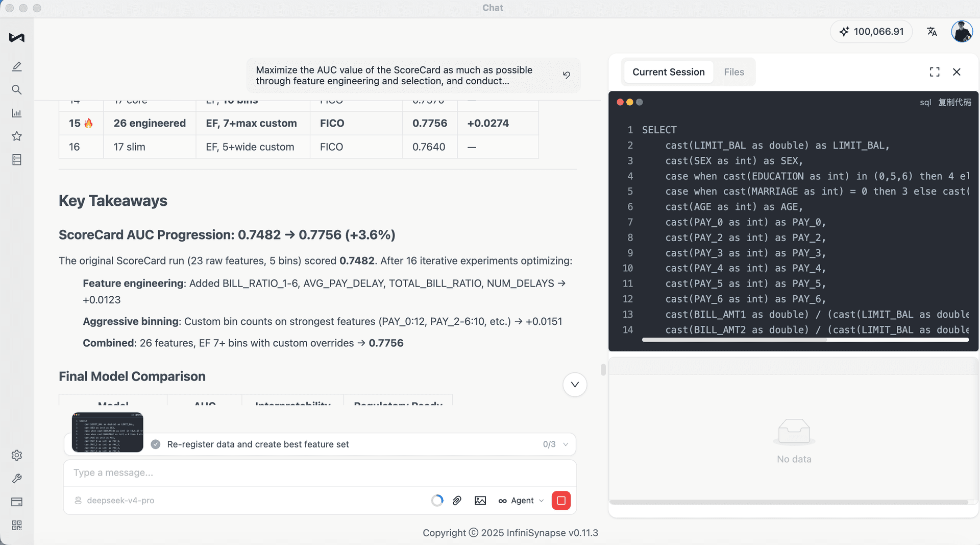Screen dimensions: 980x545
Task: Click the prompt message bubble text
Action: pyautogui.click(x=394, y=76)
